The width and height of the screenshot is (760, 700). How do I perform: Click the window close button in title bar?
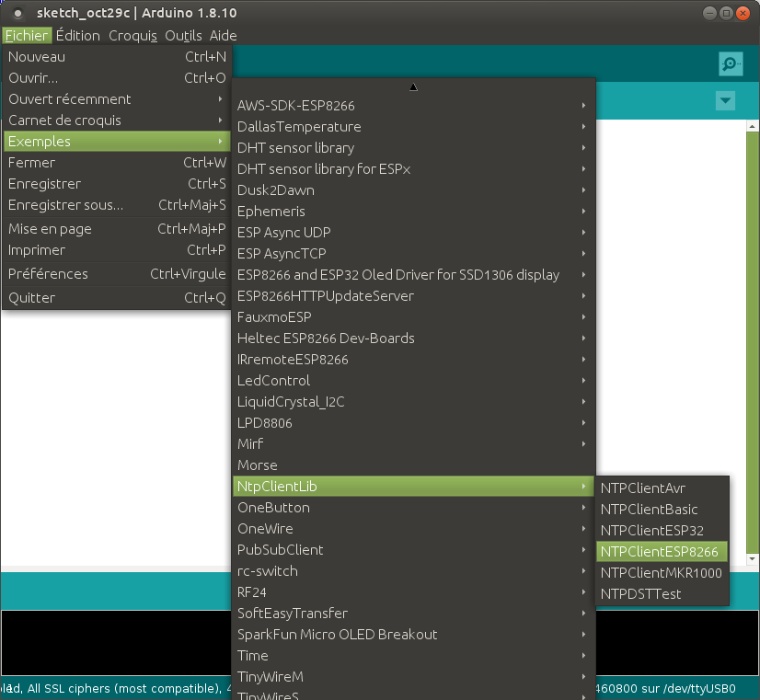tap(744, 14)
